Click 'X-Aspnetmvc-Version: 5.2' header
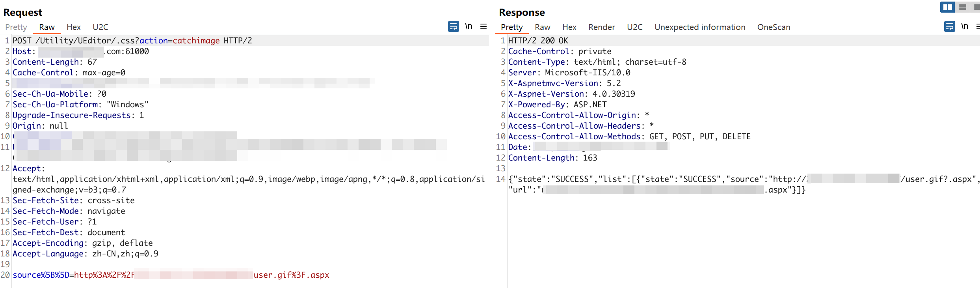980x288 pixels. click(565, 83)
